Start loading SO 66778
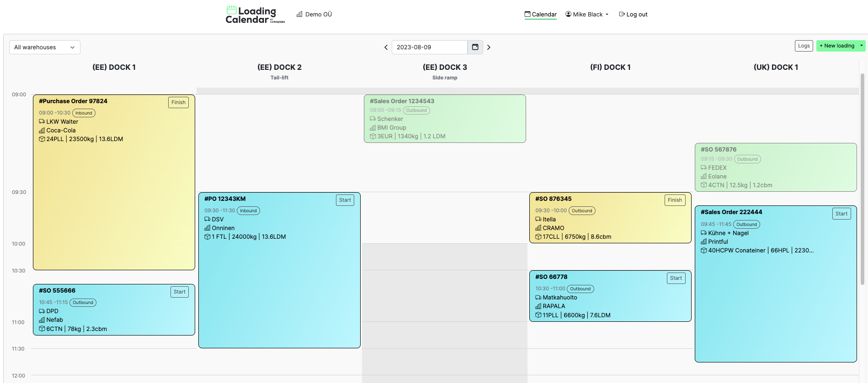 pyautogui.click(x=676, y=278)
